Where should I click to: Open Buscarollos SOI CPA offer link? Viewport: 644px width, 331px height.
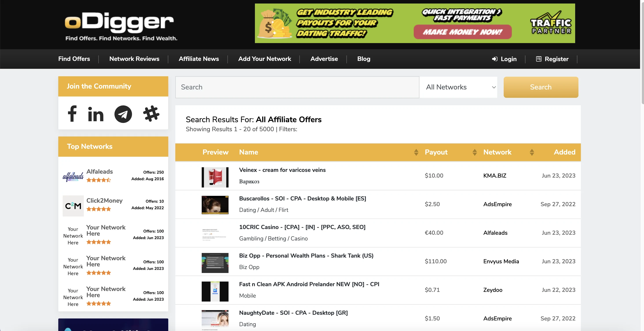coord(302,199)
